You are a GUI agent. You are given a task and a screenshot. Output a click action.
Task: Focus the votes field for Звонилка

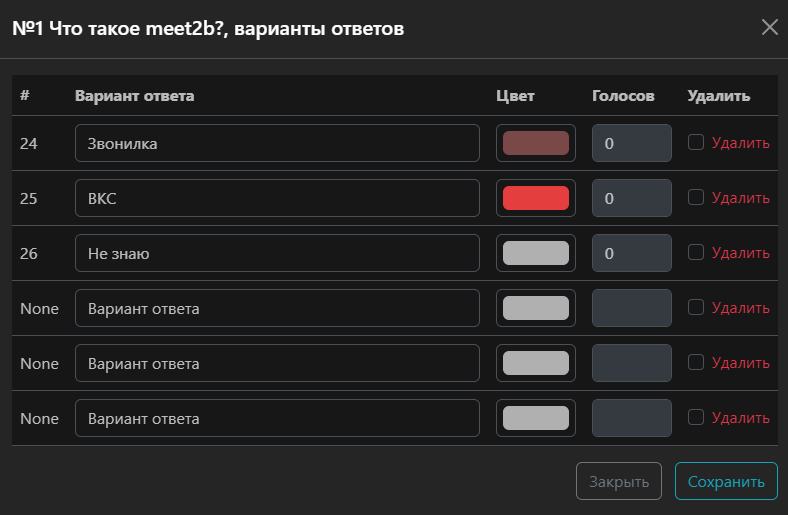(631, 143)
